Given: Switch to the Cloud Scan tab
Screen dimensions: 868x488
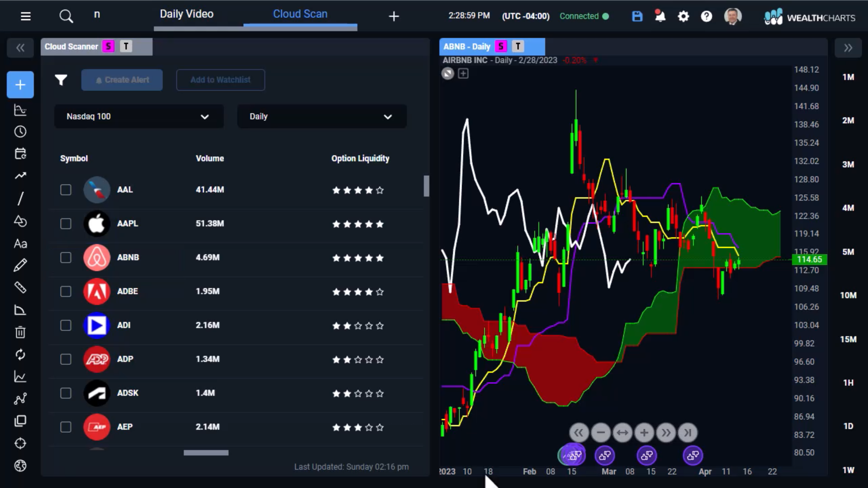Looking at the screenshot, I should (x=300, y=14).
